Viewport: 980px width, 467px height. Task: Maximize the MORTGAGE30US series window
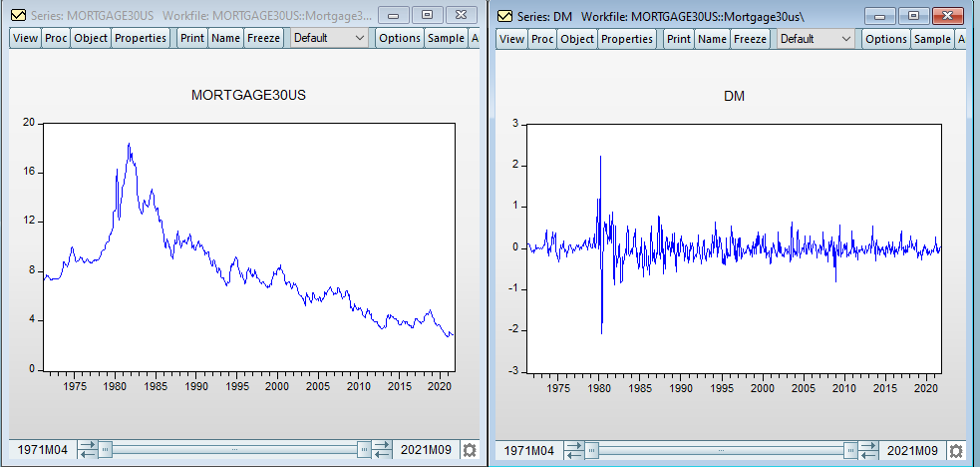(x=428, y=14)
